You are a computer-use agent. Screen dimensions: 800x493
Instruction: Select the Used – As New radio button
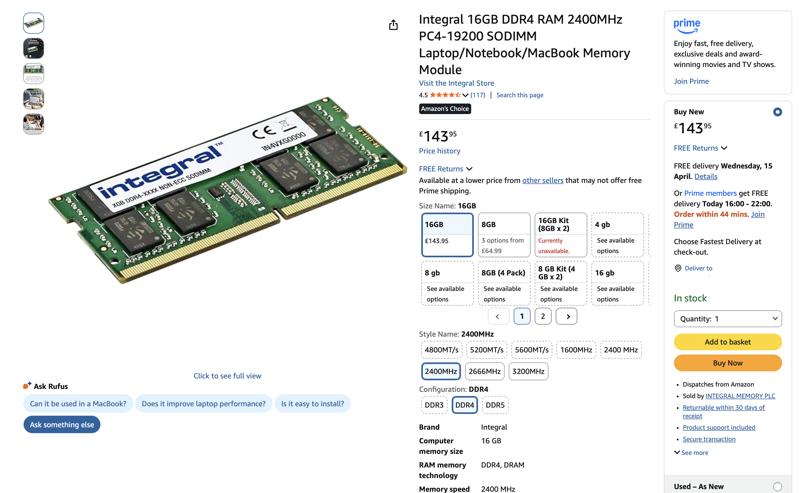tap(777, 486)
